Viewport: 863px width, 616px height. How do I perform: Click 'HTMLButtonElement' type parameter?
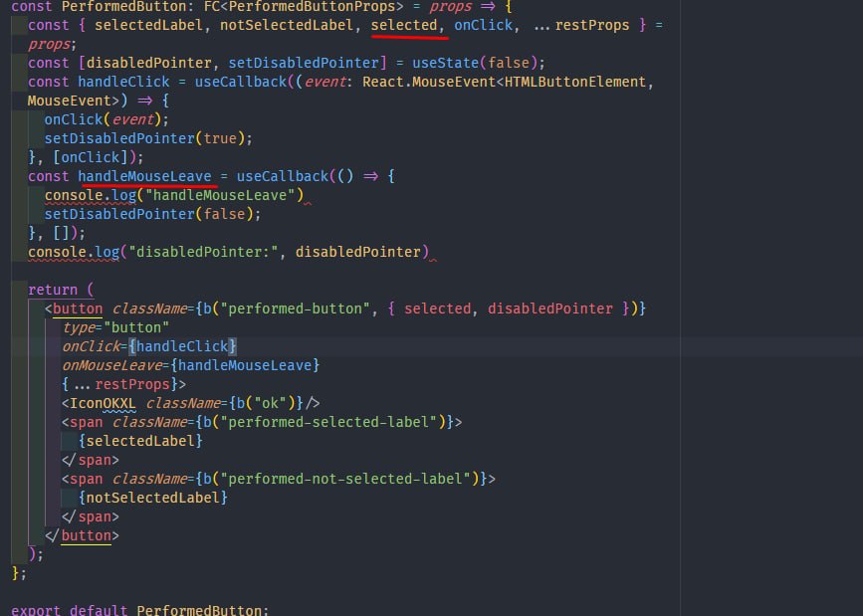[575, 82]
